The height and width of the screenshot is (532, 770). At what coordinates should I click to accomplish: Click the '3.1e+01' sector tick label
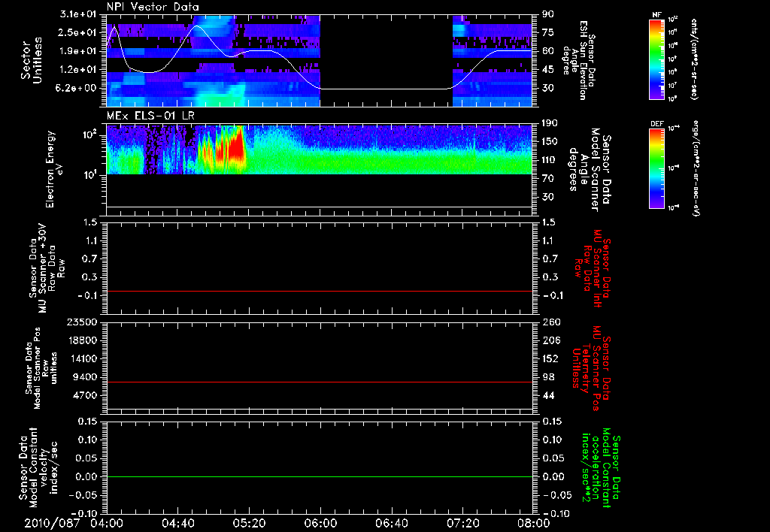click(77, 14)
